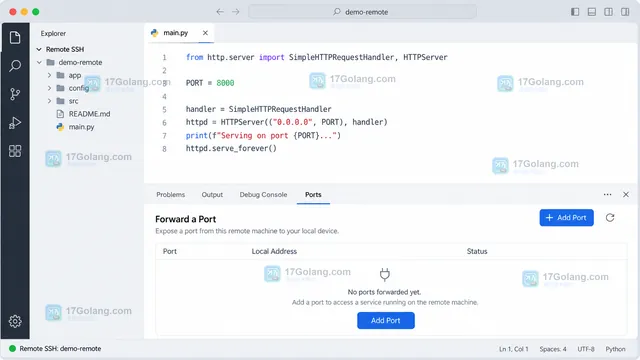Click the print(f"Serving on port") code line
This screenshot has height=360, width=640.
(x=263, y=136)
